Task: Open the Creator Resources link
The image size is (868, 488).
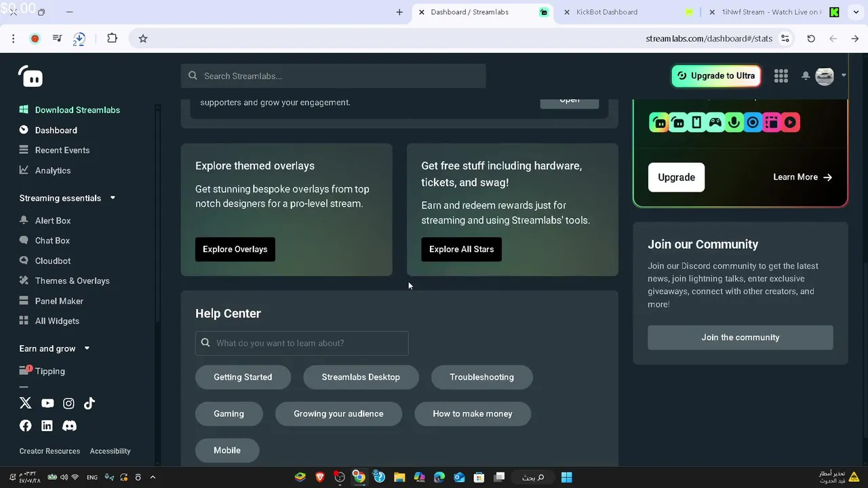Action: pos(50,451)
